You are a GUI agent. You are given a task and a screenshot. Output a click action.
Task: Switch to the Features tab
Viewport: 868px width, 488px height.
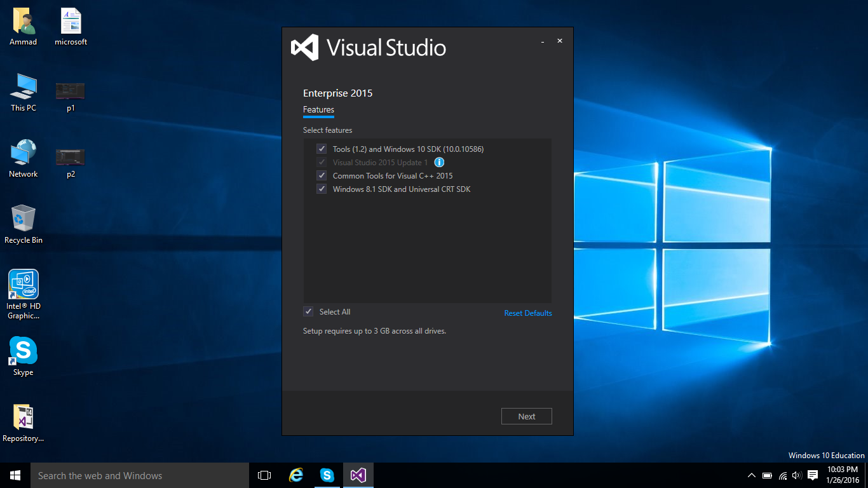pos(318,109)
